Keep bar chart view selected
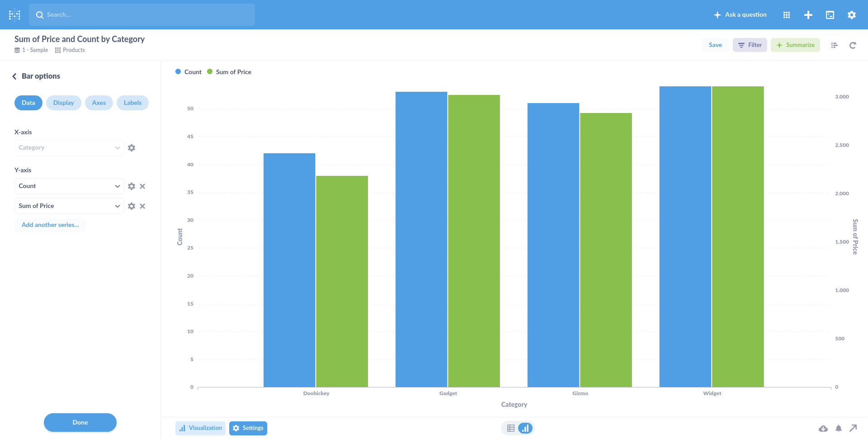Viewport: 868px width, 439px height. 525,428
